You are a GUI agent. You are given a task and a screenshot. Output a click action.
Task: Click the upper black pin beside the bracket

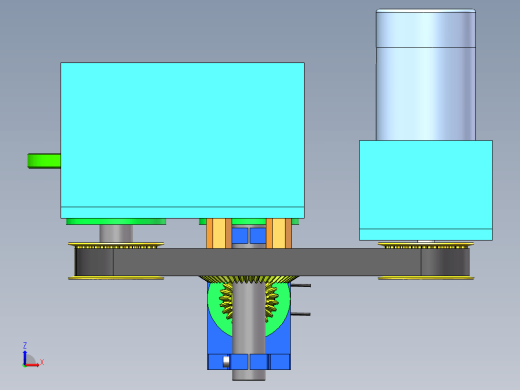[x=301, y=285]
